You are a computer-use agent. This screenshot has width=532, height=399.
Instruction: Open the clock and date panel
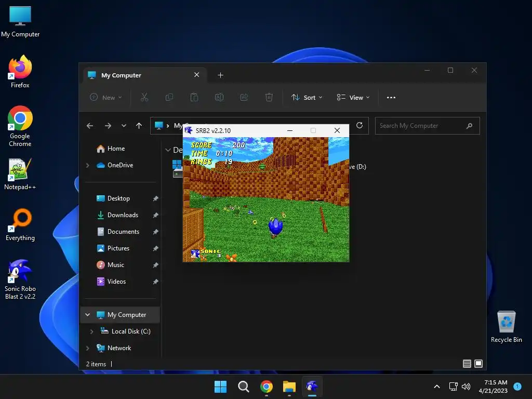(x=493, y=387)
